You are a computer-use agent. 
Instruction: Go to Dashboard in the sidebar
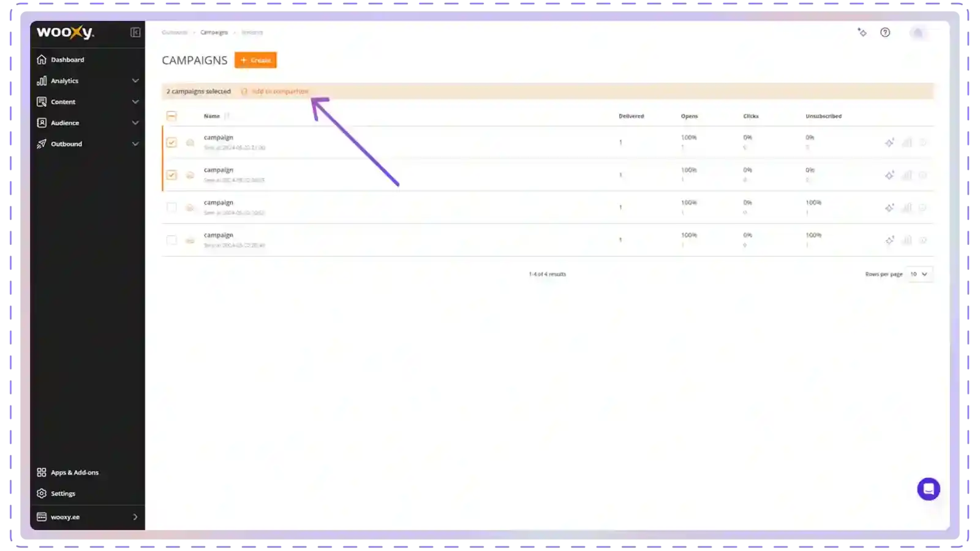click(x=67, y=60)
